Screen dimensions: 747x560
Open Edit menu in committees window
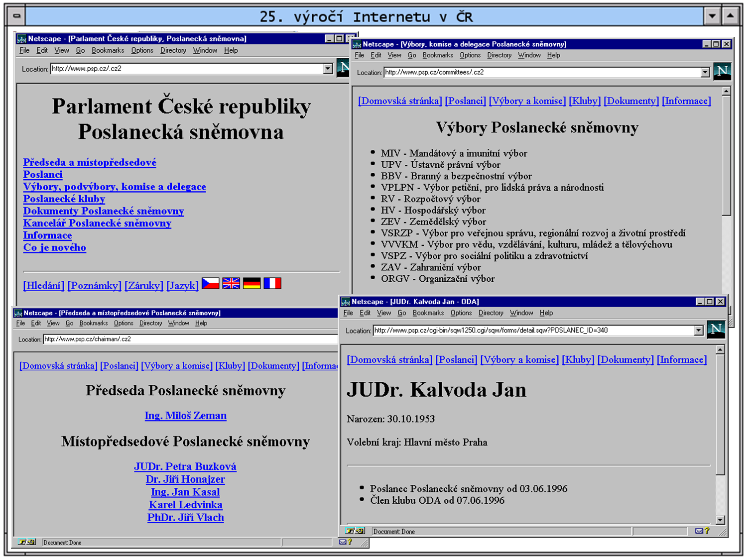376,55
